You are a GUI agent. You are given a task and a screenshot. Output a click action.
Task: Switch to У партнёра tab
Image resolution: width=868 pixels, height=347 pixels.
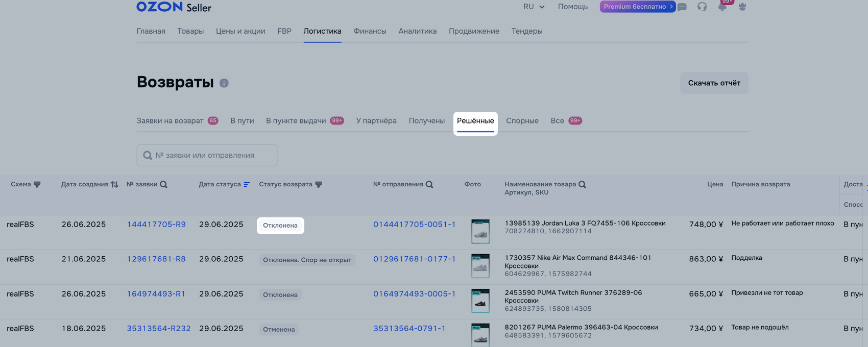tap(376, 121)
